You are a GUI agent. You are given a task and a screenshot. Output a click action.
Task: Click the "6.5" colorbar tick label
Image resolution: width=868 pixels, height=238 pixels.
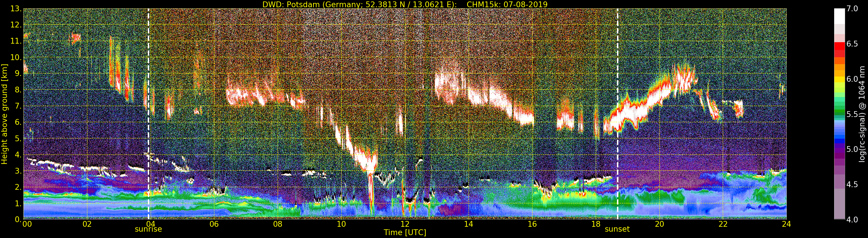tap(852, 44)
